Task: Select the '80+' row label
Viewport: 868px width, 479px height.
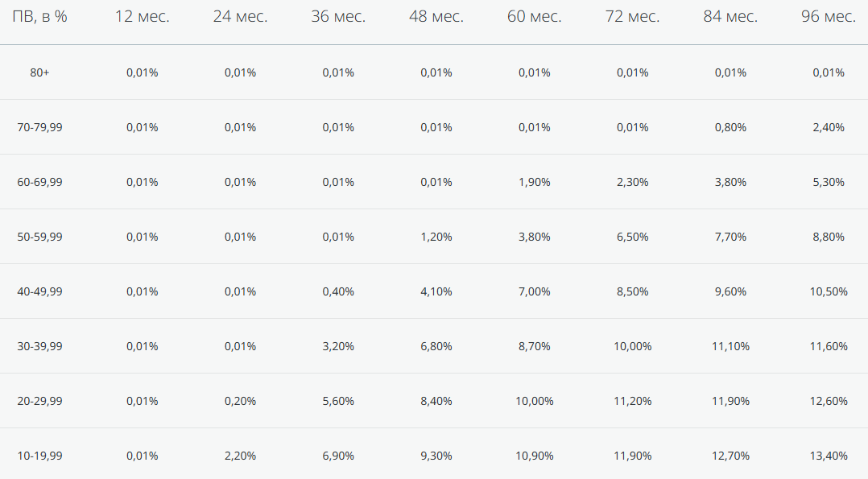Action: (x=40, y=72)
